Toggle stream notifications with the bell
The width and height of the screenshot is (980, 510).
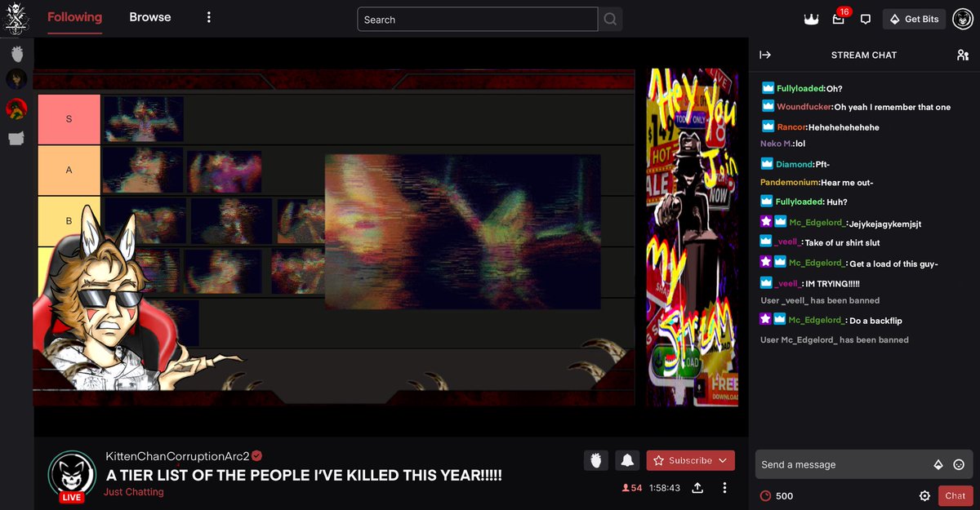(626, 460)
